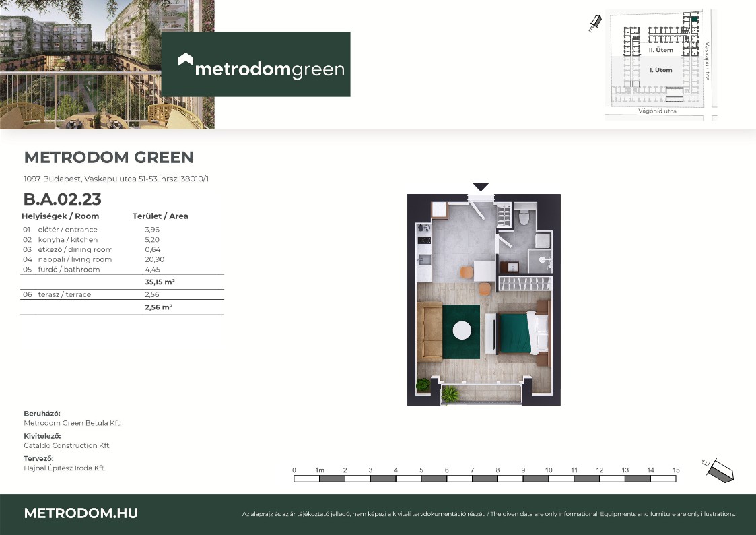Click the apartment code B.A.02.23
Viewport: 756px width, 535px height.
(63, 199)
